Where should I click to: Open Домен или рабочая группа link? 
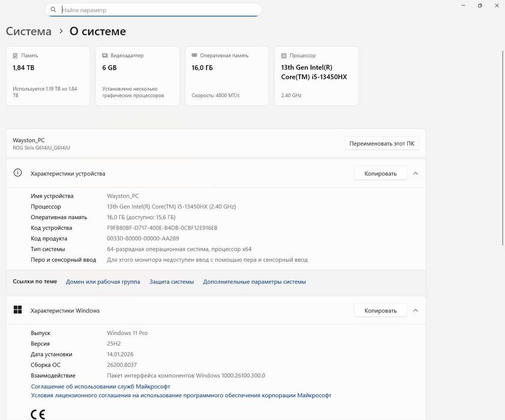click(103, 281)
